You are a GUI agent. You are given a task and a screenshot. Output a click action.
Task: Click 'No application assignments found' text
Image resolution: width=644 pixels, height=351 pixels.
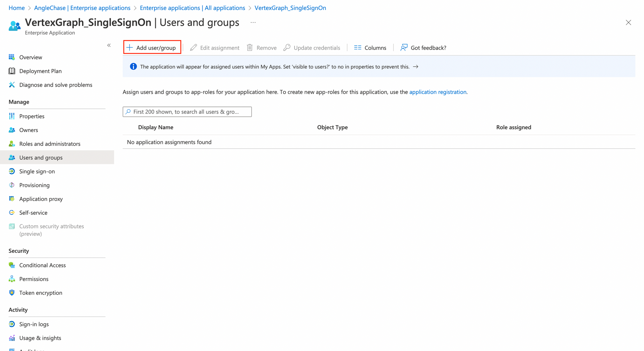(x=169, y=142)
